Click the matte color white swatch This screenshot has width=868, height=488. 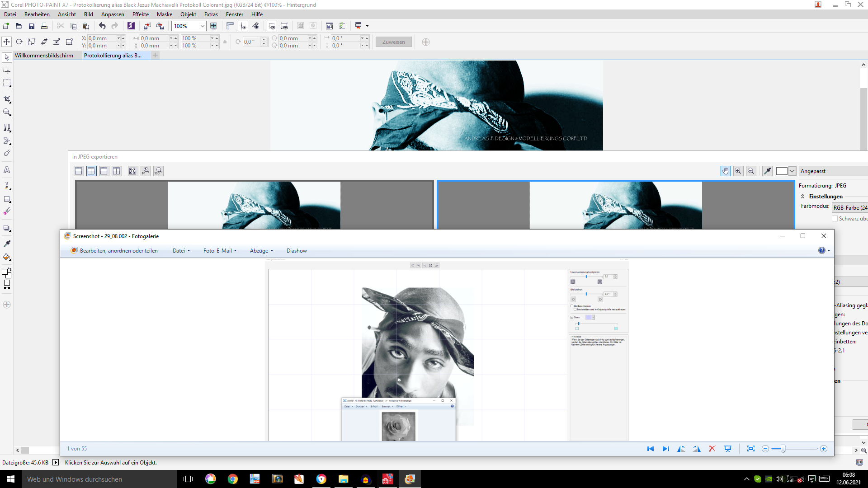click(x=782, y=171)
